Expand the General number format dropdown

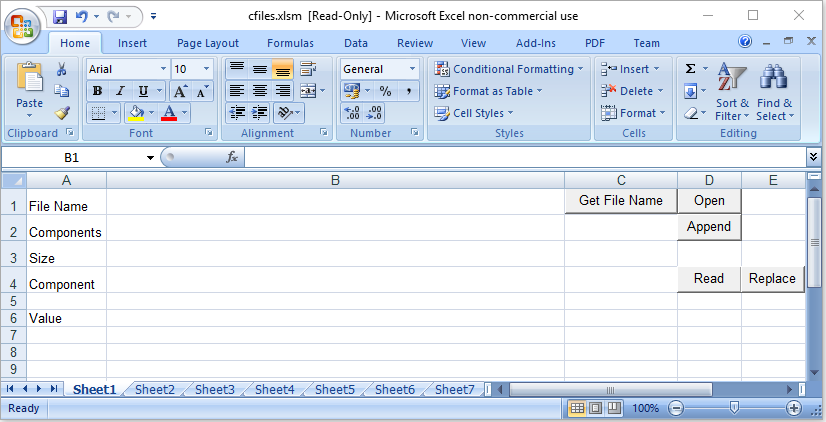coord(412,69)
